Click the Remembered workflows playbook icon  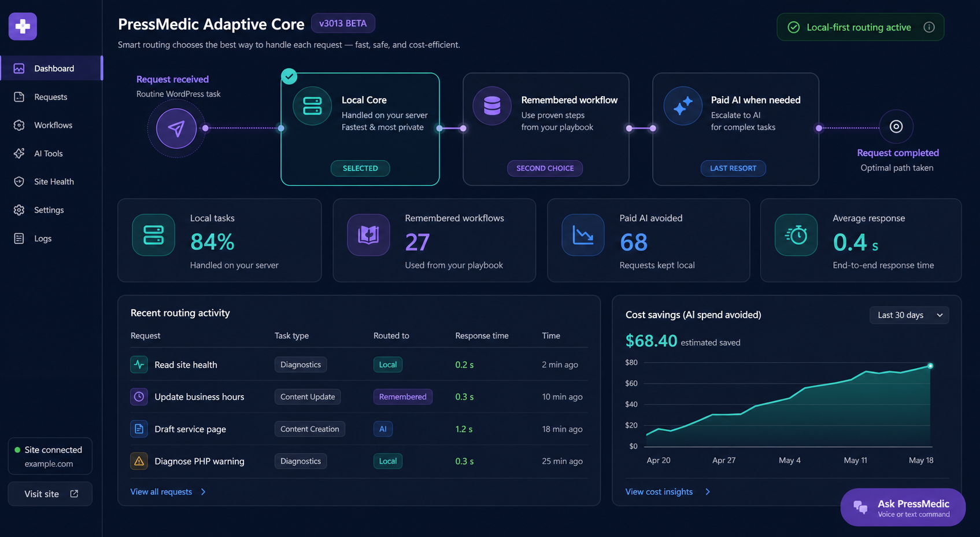tap(368, 235)
